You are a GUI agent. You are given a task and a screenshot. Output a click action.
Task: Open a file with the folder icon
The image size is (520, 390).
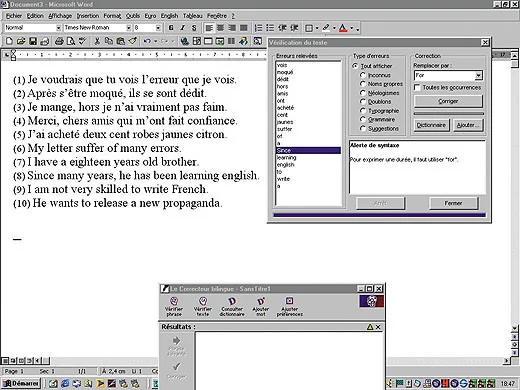pyautogui.click(x=21, y=41)
